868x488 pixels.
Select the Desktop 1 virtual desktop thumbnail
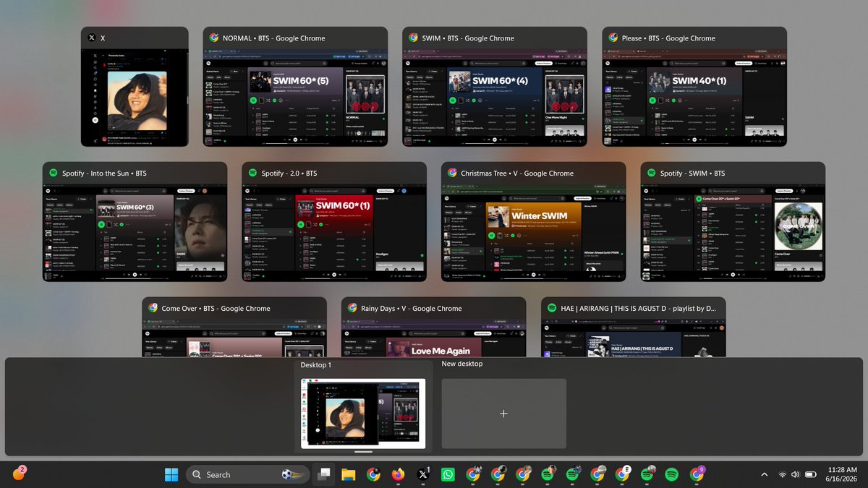363,413
